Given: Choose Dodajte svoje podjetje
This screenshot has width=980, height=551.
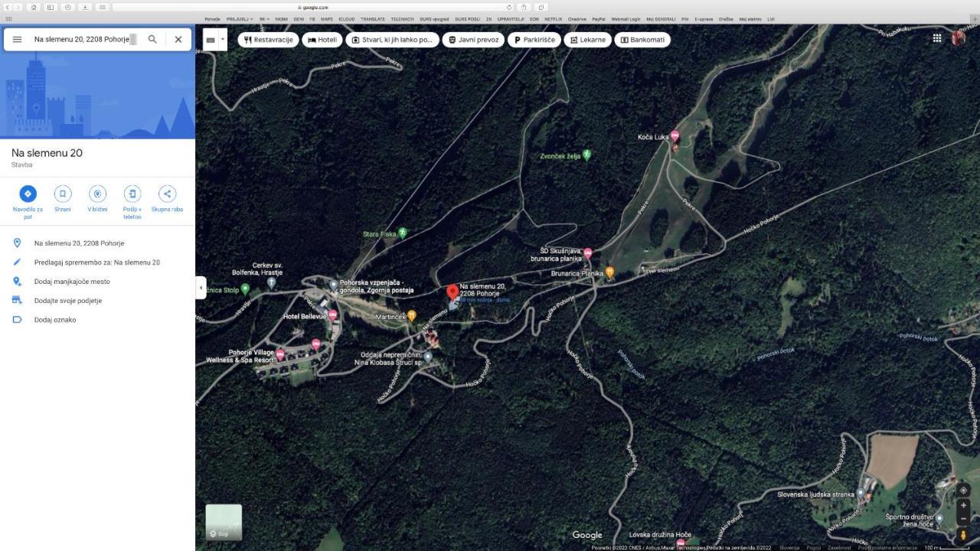Looking at the screenshot, I should click(97, 301).
